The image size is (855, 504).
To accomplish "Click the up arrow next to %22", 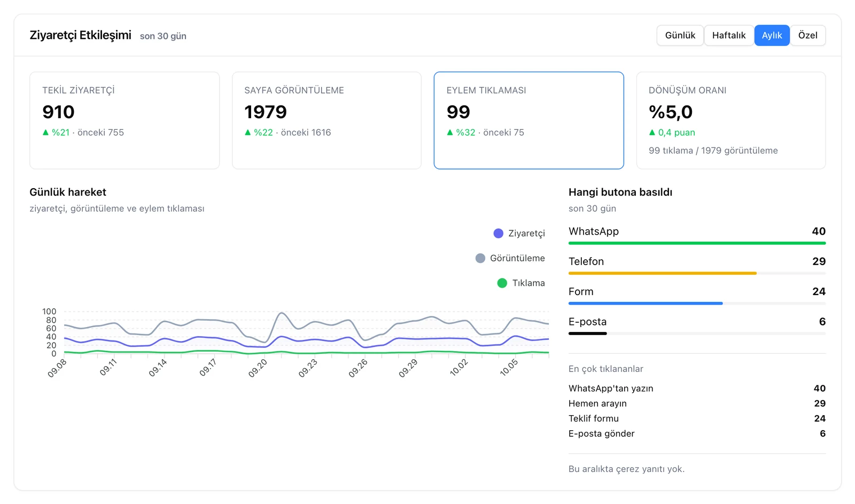I will point(247,133).
